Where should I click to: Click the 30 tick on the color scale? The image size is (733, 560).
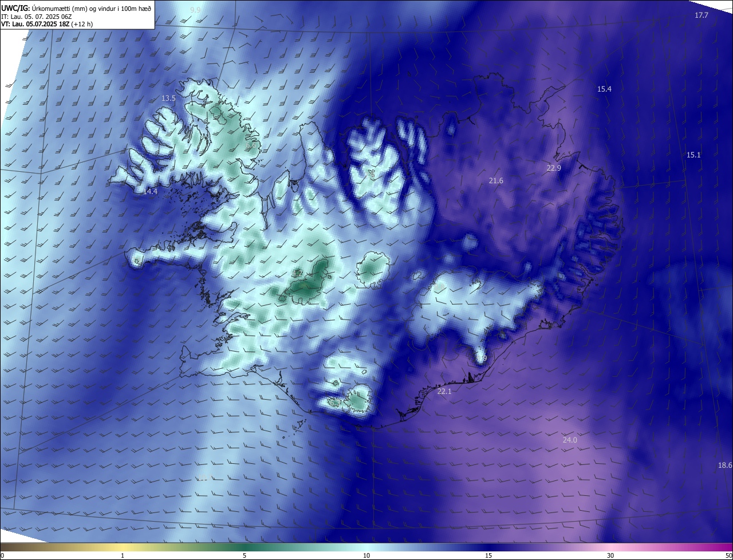610,555
